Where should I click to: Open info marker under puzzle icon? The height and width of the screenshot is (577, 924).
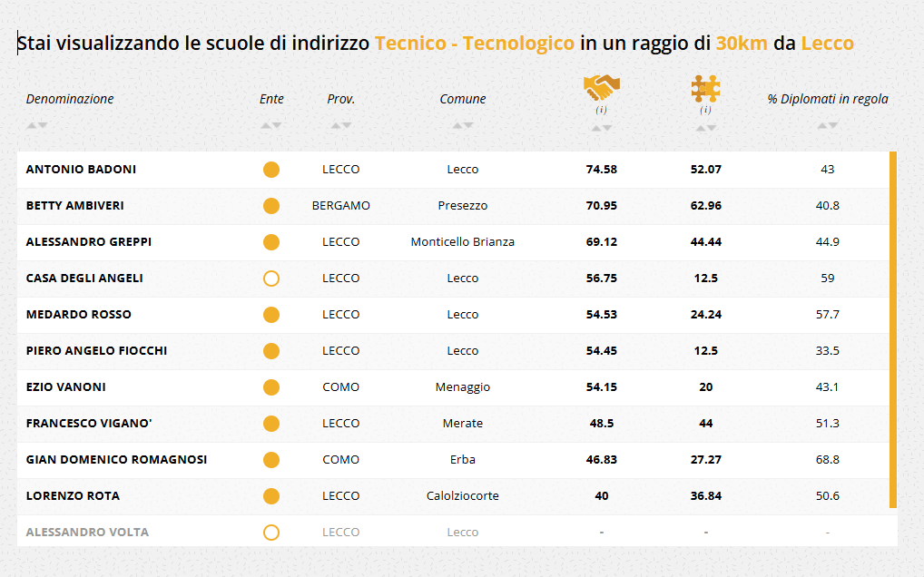(705, 110)
